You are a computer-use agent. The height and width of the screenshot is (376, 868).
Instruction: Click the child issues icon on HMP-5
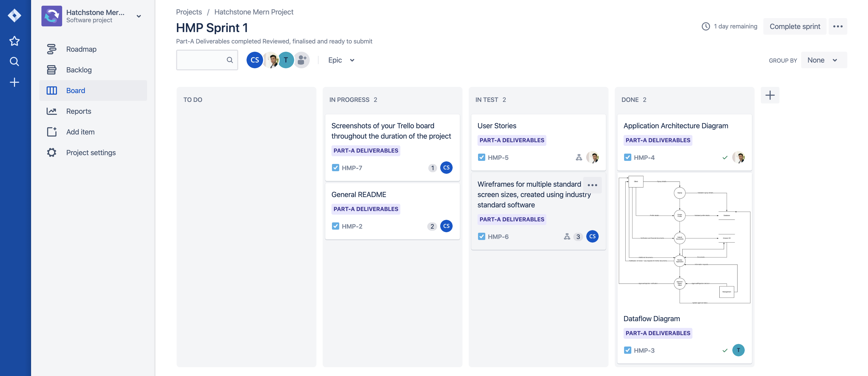pyautogui.click(x=578, y=157)
